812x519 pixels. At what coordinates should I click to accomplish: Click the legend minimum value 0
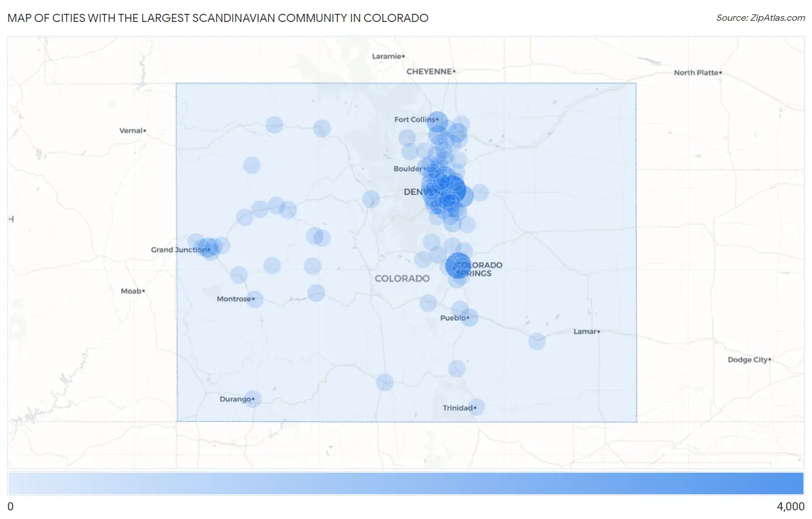pos(10,506)
